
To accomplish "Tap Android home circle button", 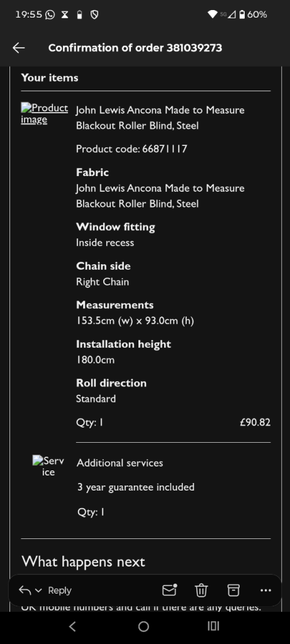I will coord(143,626).
